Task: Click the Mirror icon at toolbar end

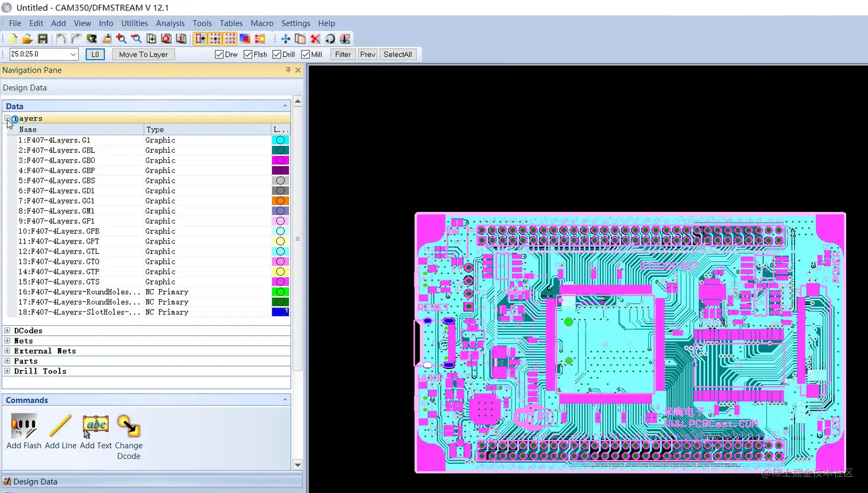Action: [x=345, y=38]
